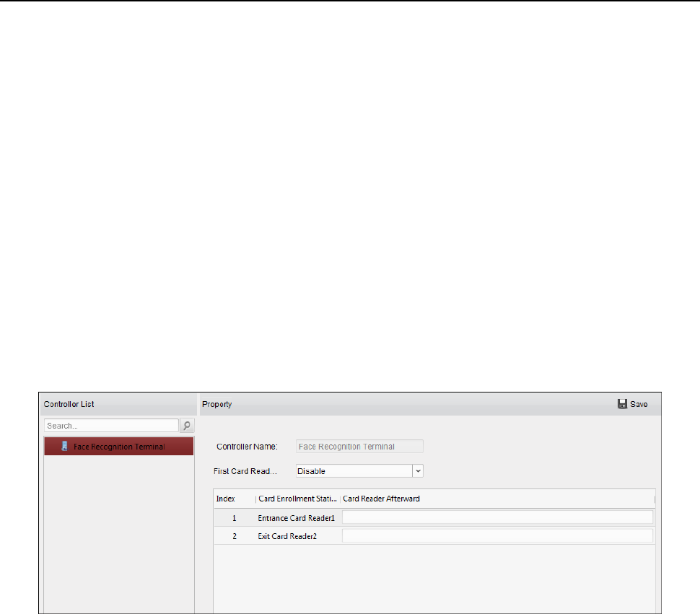Image resolution: width=700 pixels, height=614 pixels.
Task: Click the Card Enrollment Station column header
Action: coord(297,499)
